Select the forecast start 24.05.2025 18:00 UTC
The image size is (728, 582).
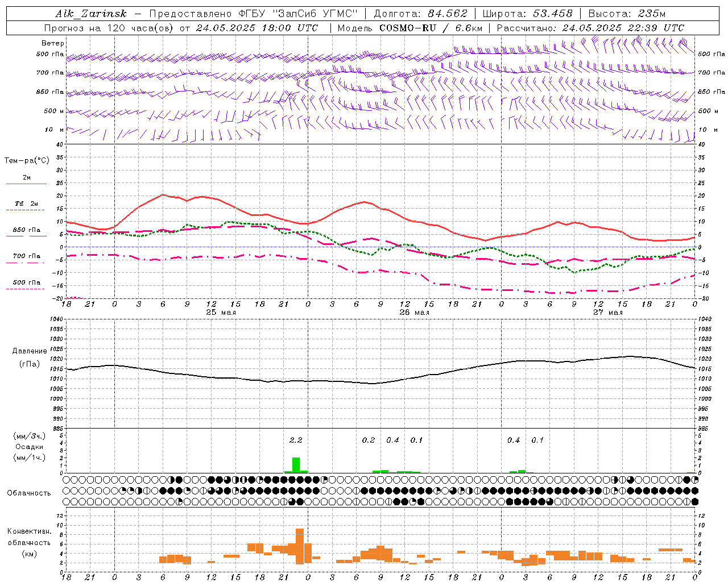pyautogui.click(x=257, y=28)
